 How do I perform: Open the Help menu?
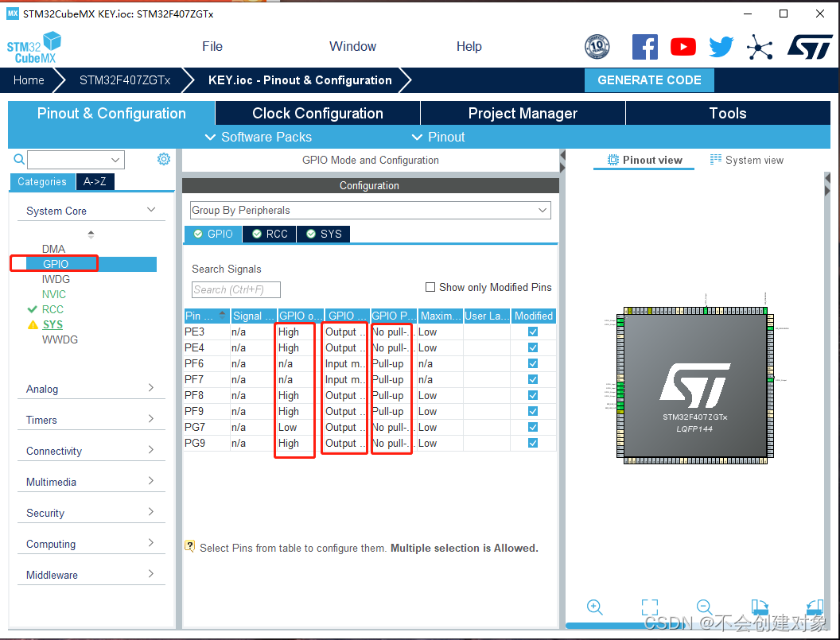(x=469, y=47)
